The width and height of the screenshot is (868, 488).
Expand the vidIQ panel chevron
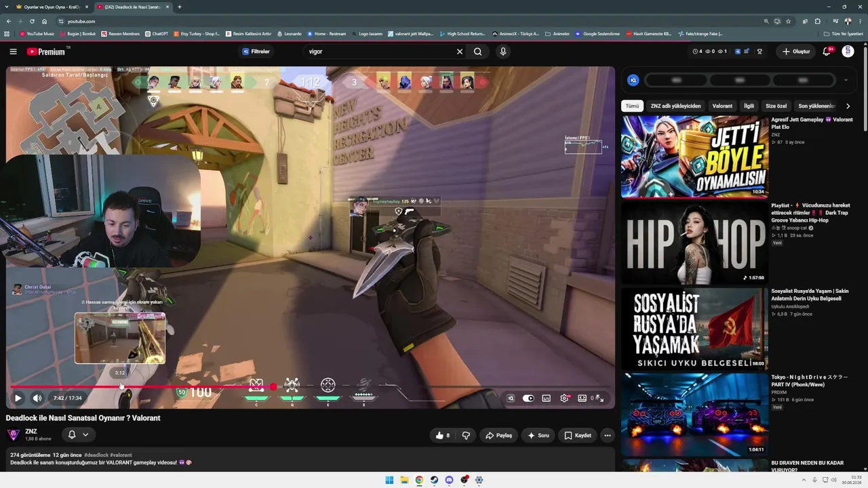coord(846,80)
